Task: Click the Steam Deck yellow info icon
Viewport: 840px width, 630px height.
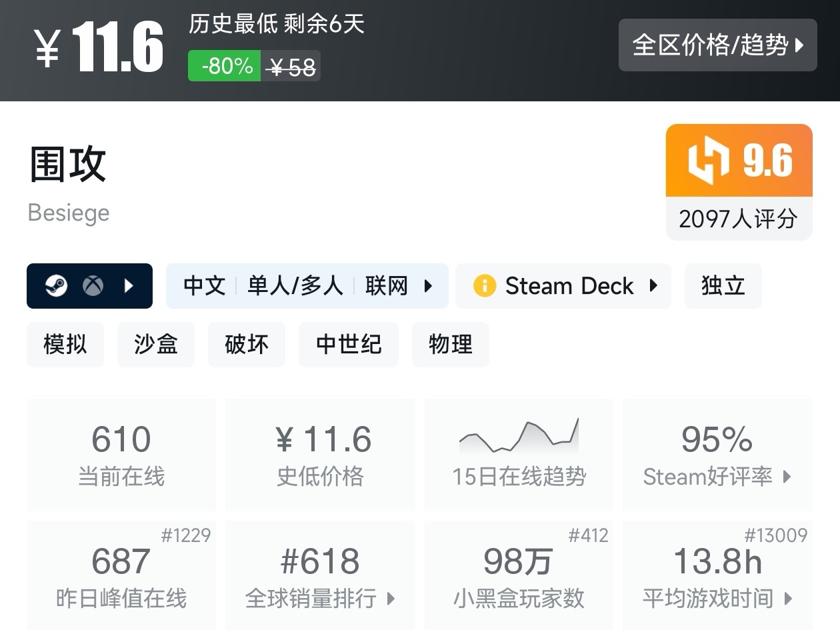Action: click(485, 286)
